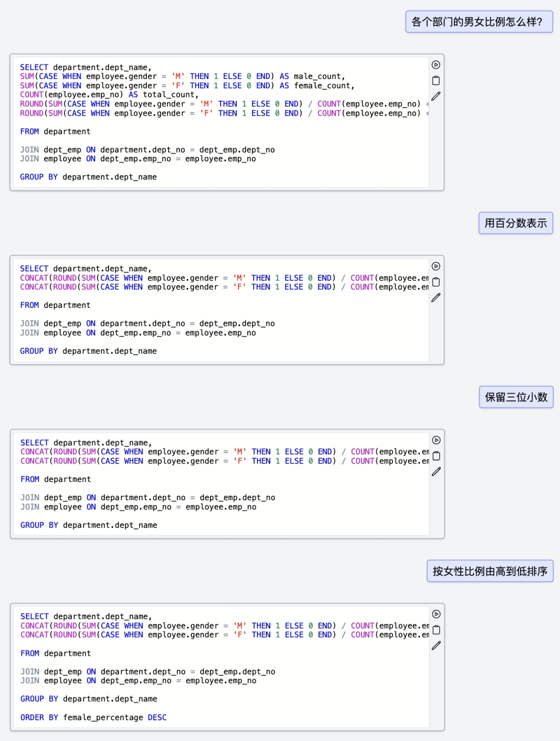Edit the SQL block below 保留三位小数
The height and width of the screenshot is (741, 560).
point(437,471)
